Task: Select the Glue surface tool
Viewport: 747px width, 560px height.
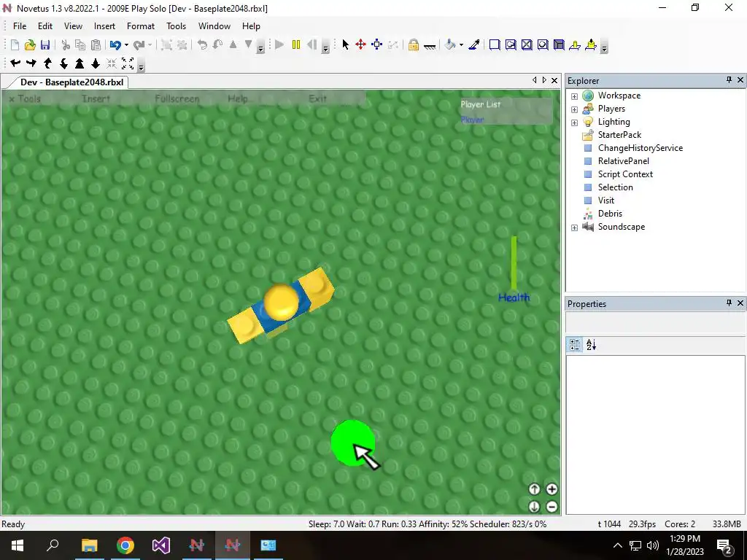Action: 511,44
